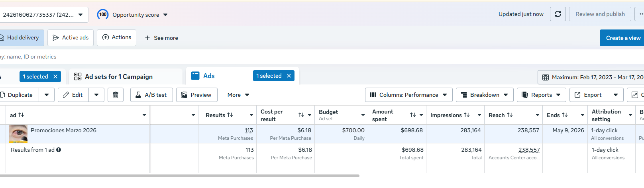Click the Promociones Marzo 2026 ad thumbnail
The width and height of the screenshot is (644, 188).
pyautogui.click(x=18, y=133)
